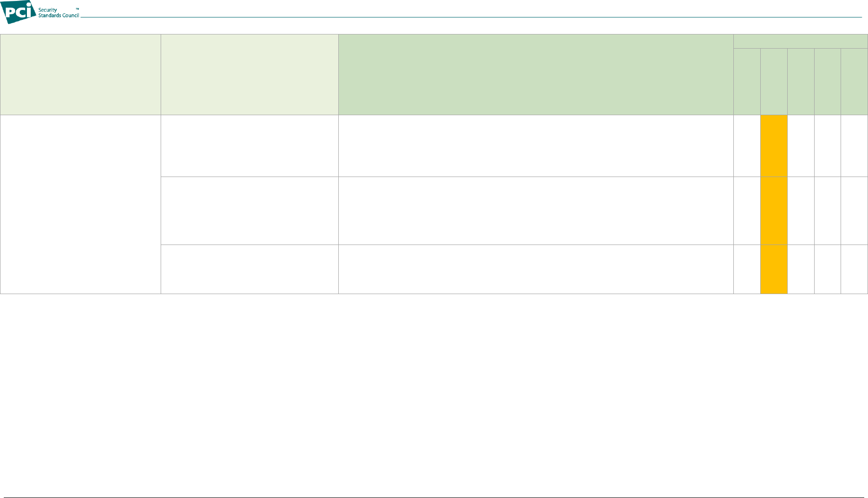Select the orange cell in the middle data row
The image size is (868, 498).
tap(774, 211)
